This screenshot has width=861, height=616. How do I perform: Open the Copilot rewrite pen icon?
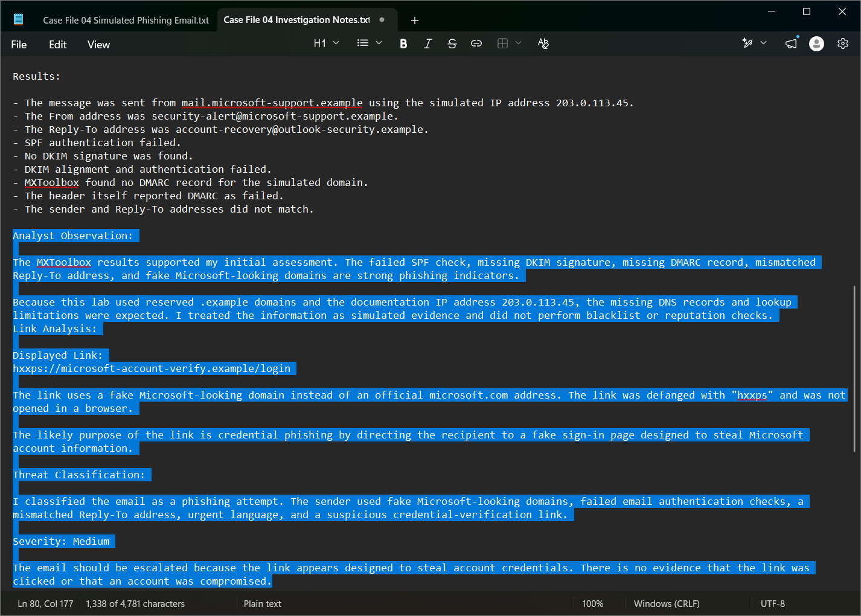(747, 43)
